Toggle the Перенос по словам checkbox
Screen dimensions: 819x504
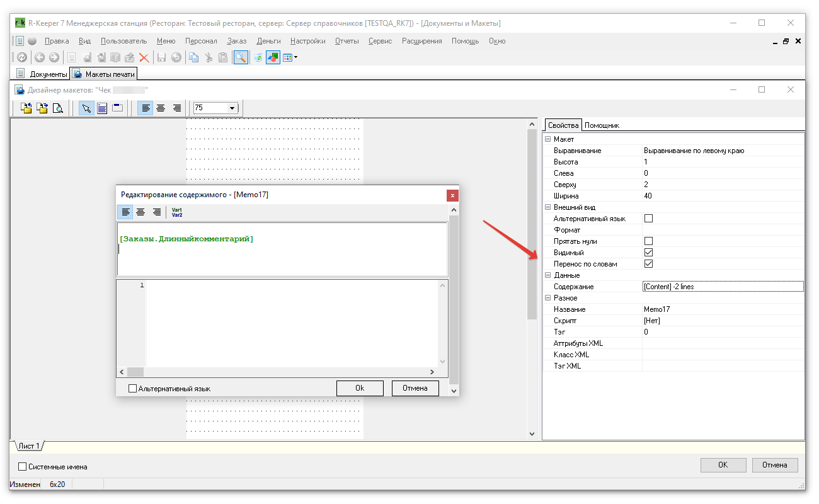pyautogui.click(x=648, y=264)
